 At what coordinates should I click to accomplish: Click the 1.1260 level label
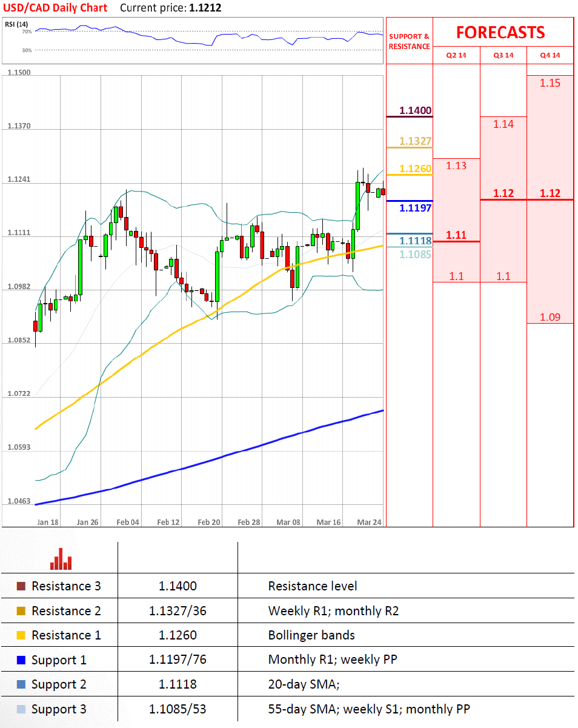[x=415, y=169]
